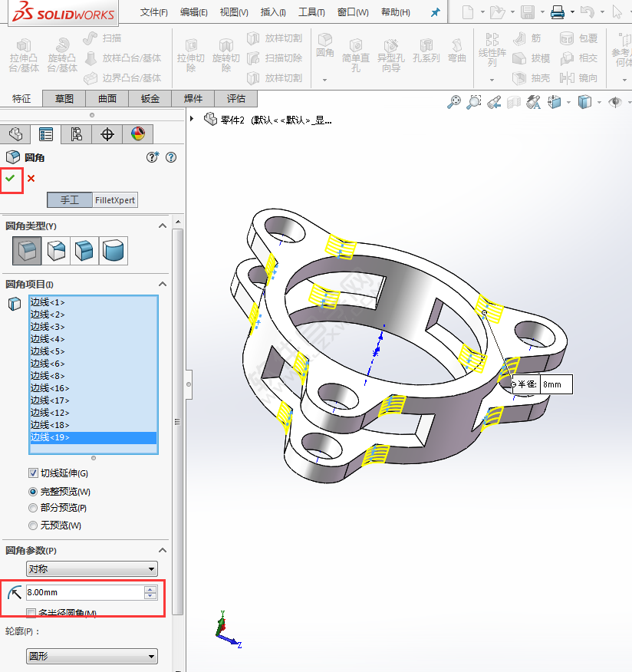Select face fillet type
Screen dimensions: 632x672
[x=84, y=251]
